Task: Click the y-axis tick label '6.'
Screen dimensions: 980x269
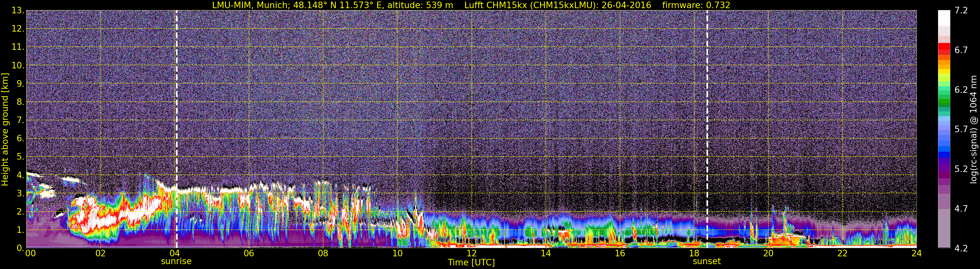Action: [x=20, y=139]
